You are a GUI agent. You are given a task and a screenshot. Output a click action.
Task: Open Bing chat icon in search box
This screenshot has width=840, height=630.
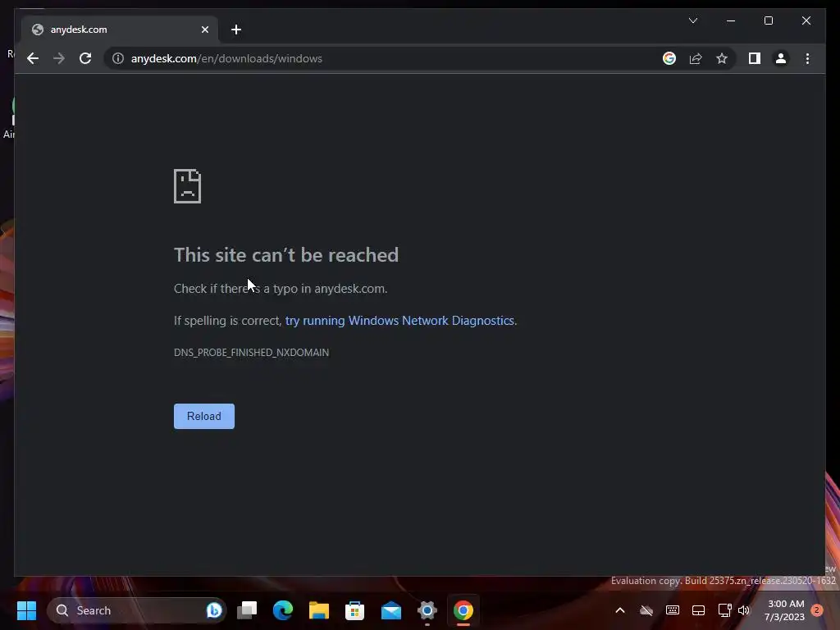(214, 610)
